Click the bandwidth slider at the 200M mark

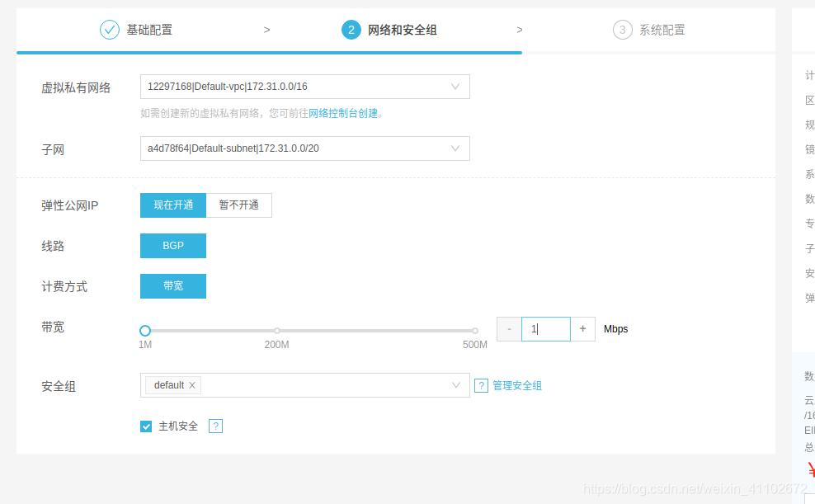(x=277, y=330)
